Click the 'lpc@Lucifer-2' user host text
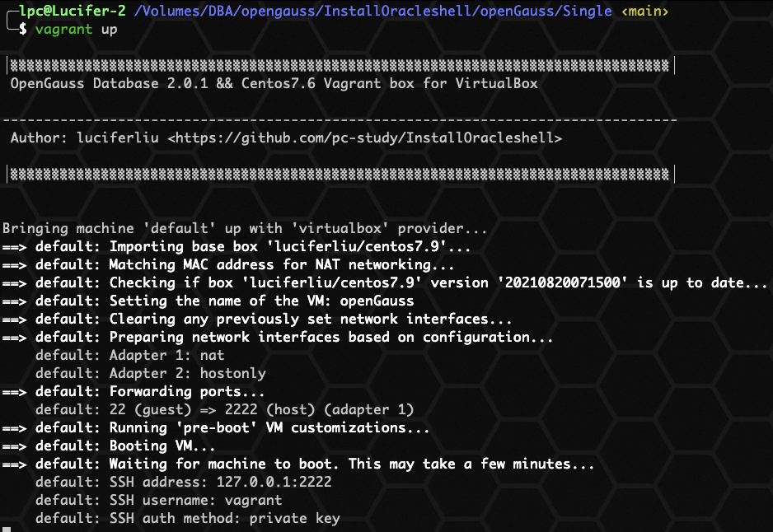 [x=73, y=11]
